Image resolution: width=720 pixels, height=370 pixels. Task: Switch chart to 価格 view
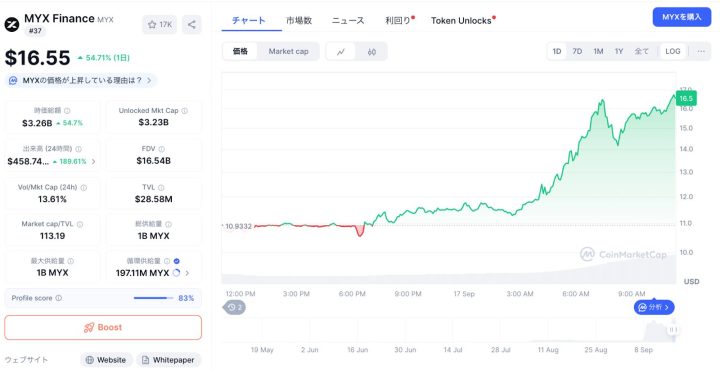pyautogui.click(x=240, y=51)
